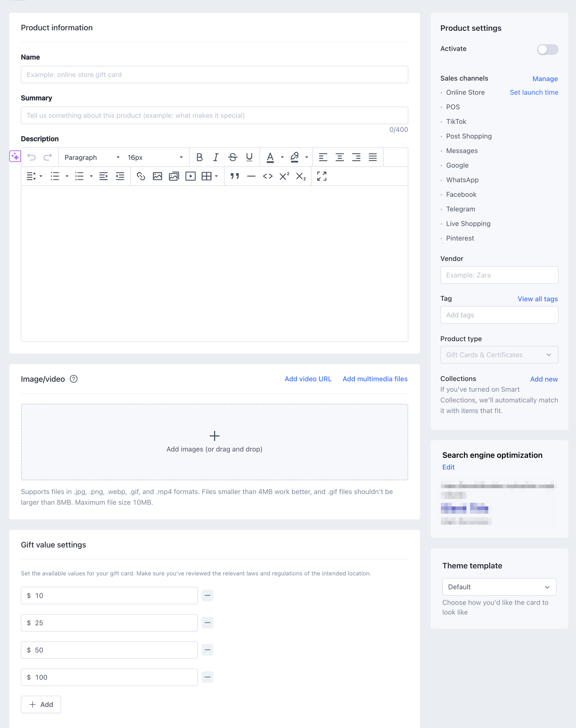Insert a video into the description

point(190,176)
